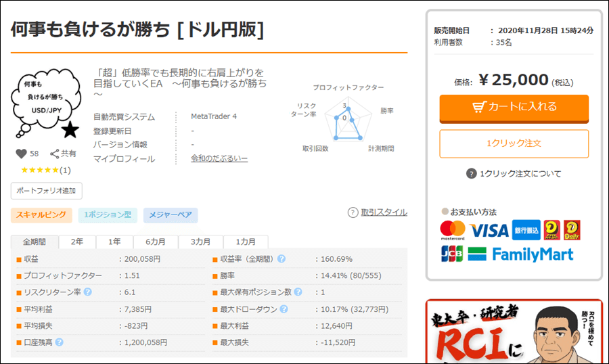Open the 1カ月 period tab
Screen dimensions: 609x364
point(246,242)
